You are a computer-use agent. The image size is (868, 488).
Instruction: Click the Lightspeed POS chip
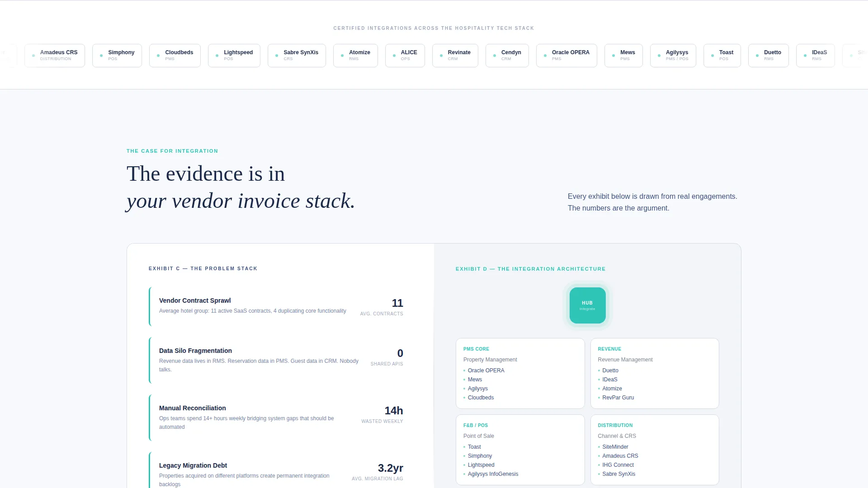(x=234, y=56)
